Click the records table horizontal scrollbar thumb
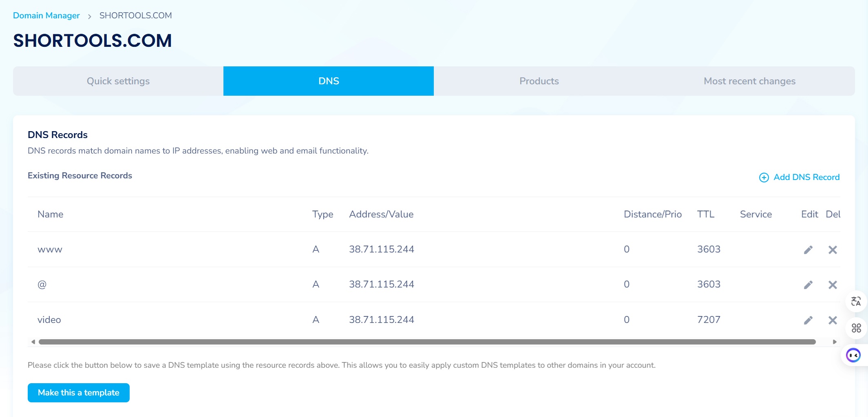The width and height of the screenshot is (868, 417). 427,342
